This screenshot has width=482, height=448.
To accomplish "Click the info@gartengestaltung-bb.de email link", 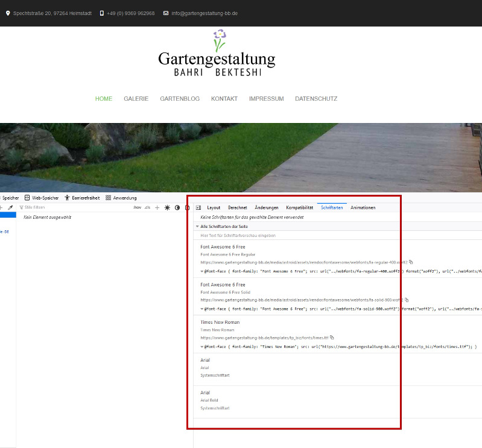I will [205, 13].
